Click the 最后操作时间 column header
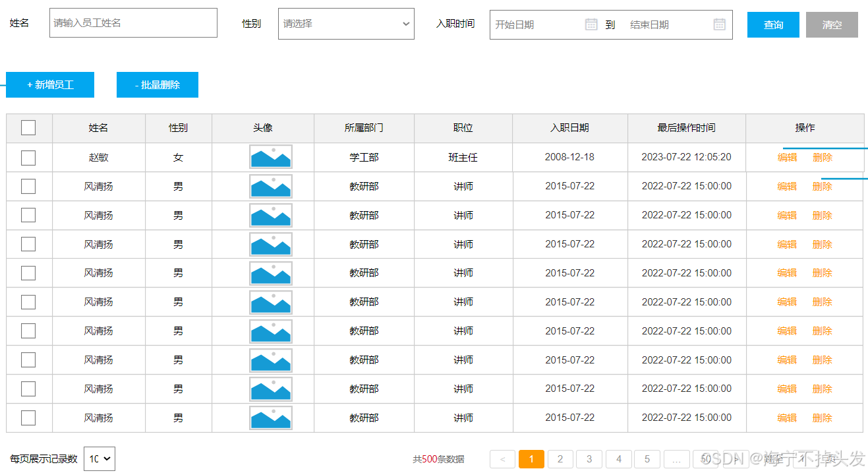The image size is (868, 473). pyautogui.click(x=687, y=128)
